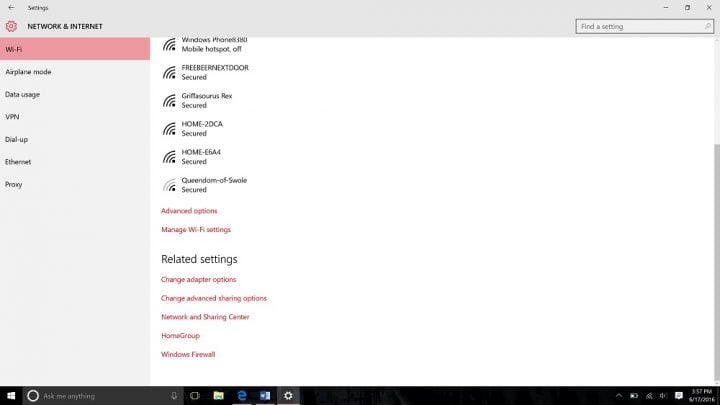Click the Settings gear on the taskbar
This screenshot has width=720, height=405.
[x=288, y=396]
